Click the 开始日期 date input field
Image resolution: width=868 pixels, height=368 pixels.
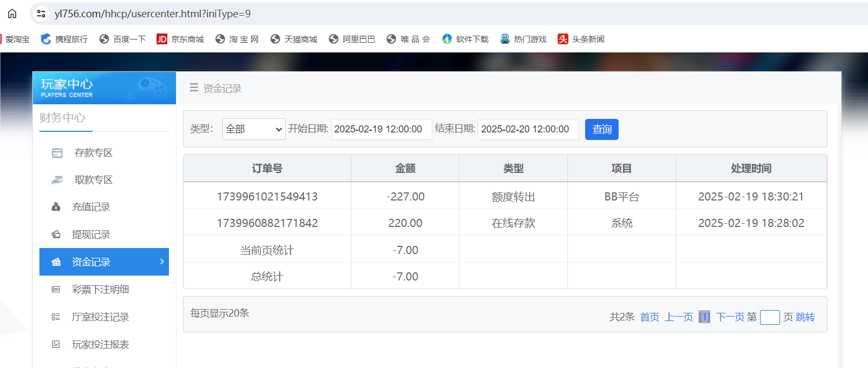coord(381,129)
